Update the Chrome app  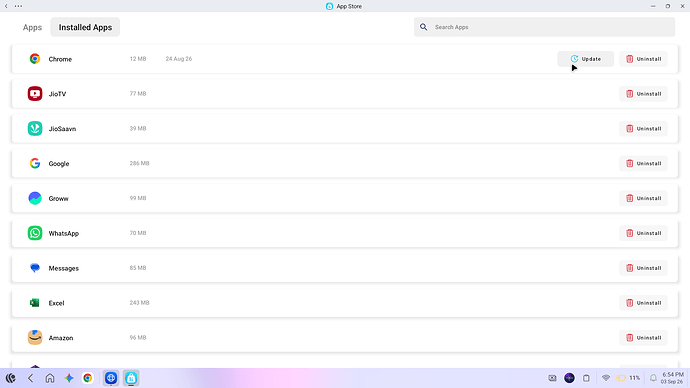pos(585,59)
